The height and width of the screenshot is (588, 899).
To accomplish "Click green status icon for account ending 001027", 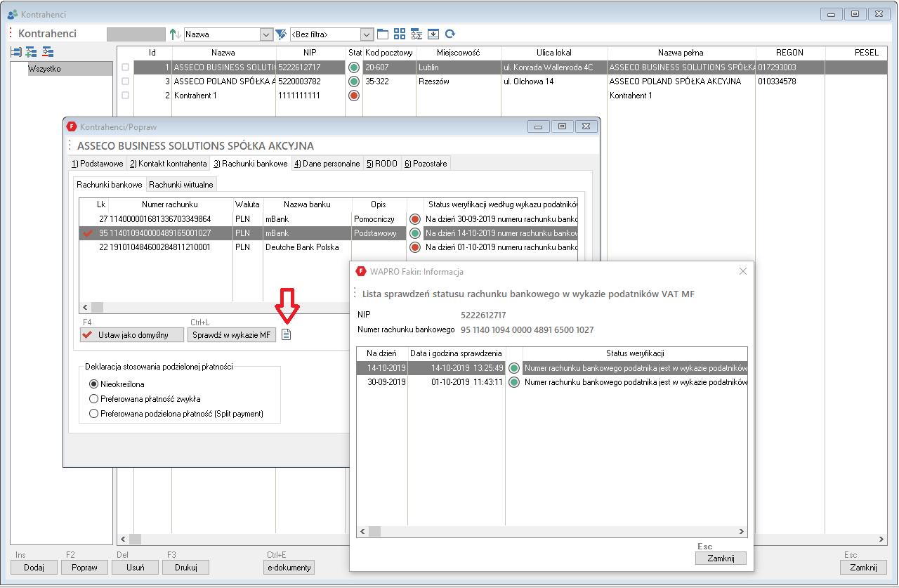I will tap(415, 233).
